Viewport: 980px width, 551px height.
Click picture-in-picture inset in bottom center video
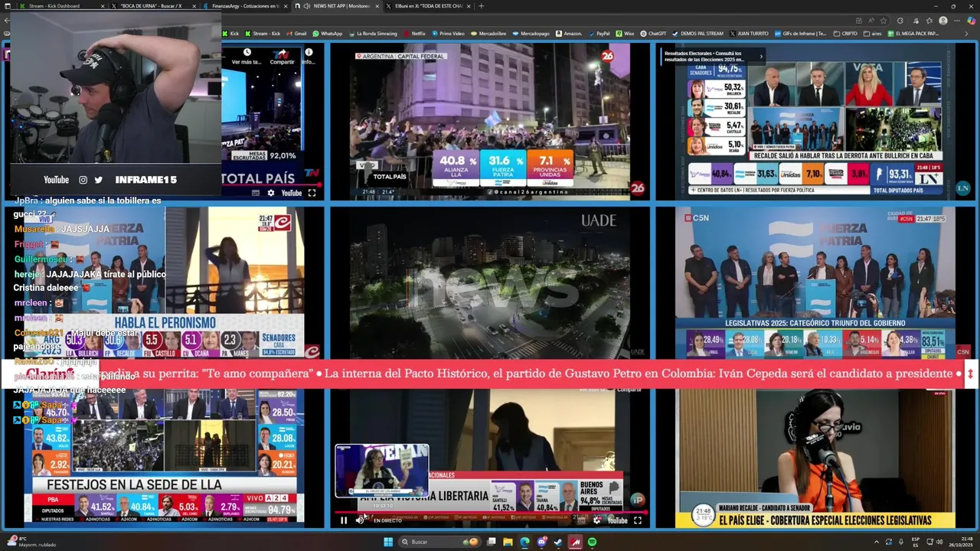pos(382,471)
